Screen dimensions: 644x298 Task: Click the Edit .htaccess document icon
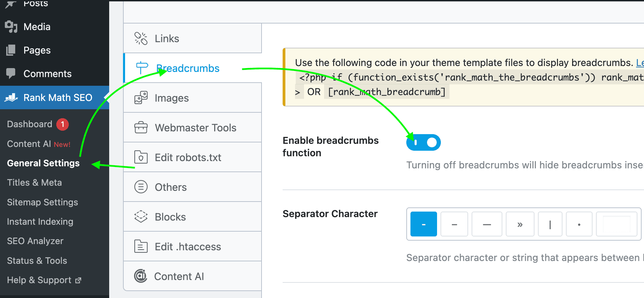pyautogui.click(x=141, y=246)
